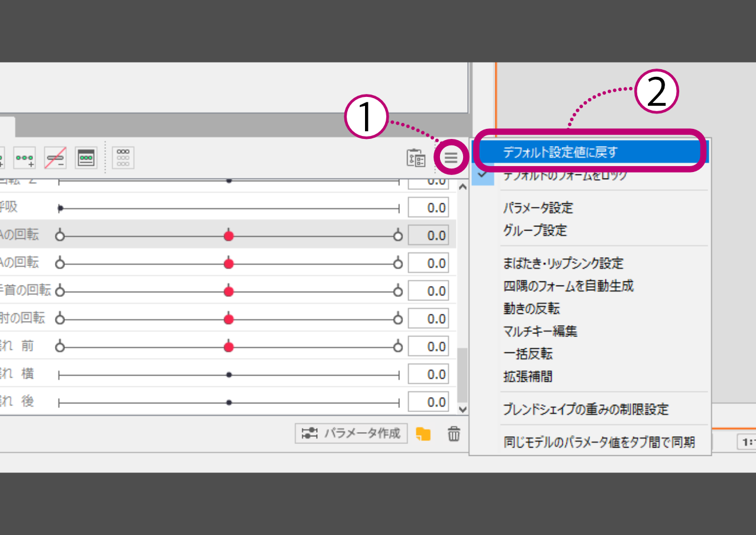Click red slider handle on れ 前 row

229,347
